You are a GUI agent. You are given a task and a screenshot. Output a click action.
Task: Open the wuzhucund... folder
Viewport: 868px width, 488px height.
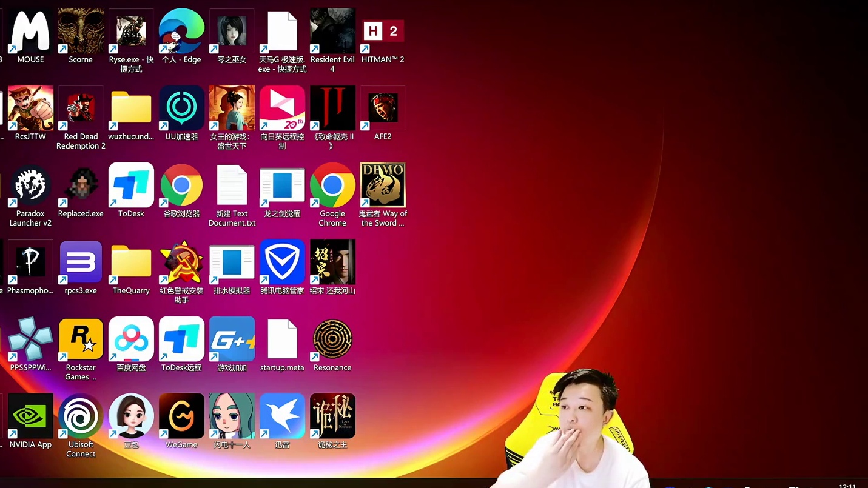tap(131, 109)
